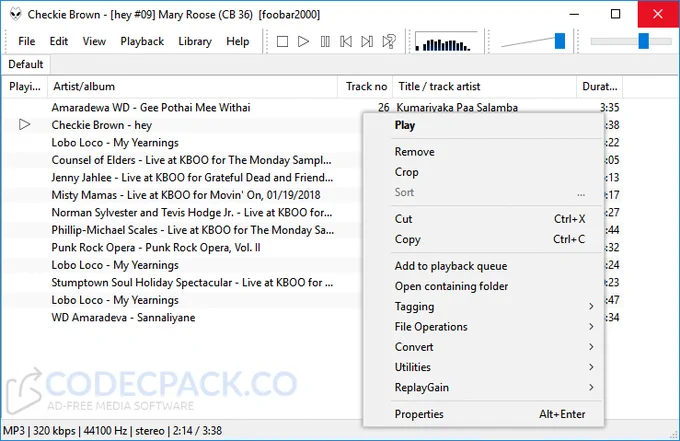Open the Help menu
Image resolution: width=680 pixels, height=441 pixels.
238,41
